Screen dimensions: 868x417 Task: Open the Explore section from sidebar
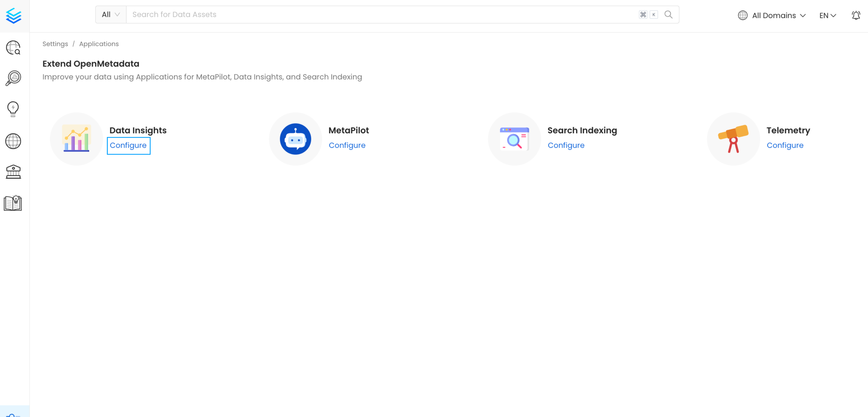[x=14, y=48]
